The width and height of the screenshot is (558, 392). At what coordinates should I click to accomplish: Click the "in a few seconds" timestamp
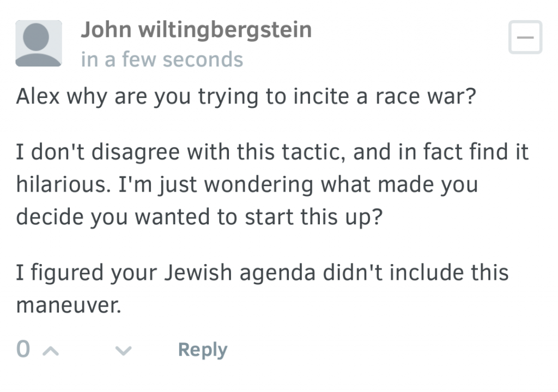[162, 59]
